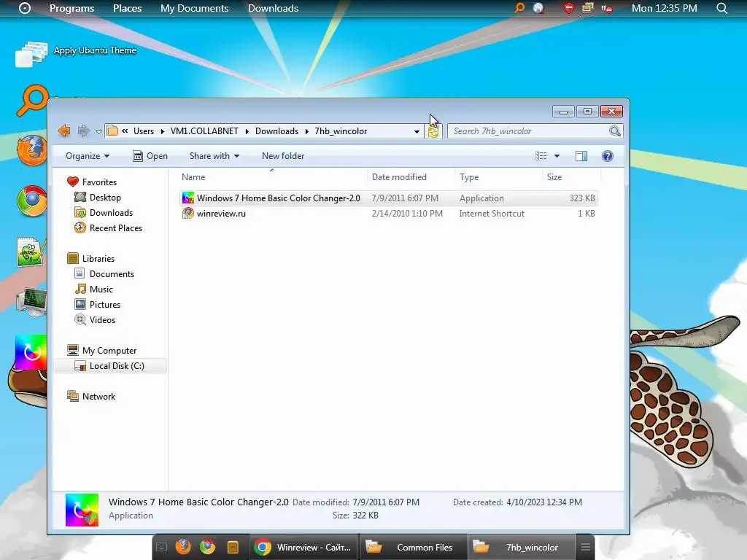Click the search magnifier in top panel
The image size is (747, 560).
coord(721,8)
